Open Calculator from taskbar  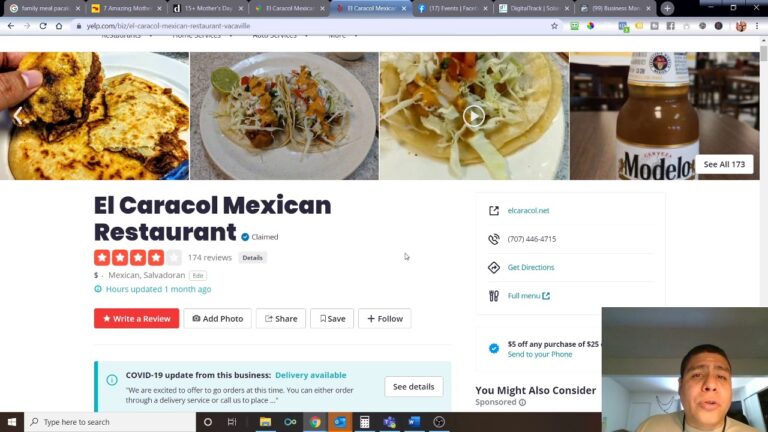click(x=364, y=422)
